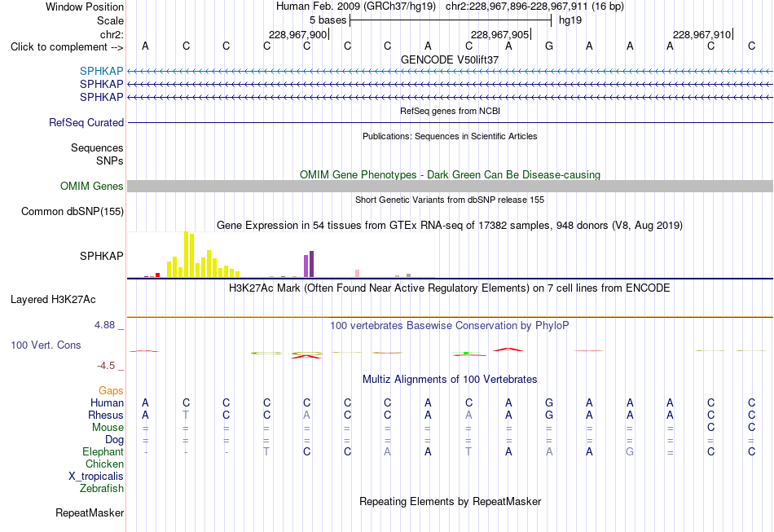This screenshot has width=774, height=532.
Task: Open Common dbSNP(155) track settings
Action: point(73,211)
